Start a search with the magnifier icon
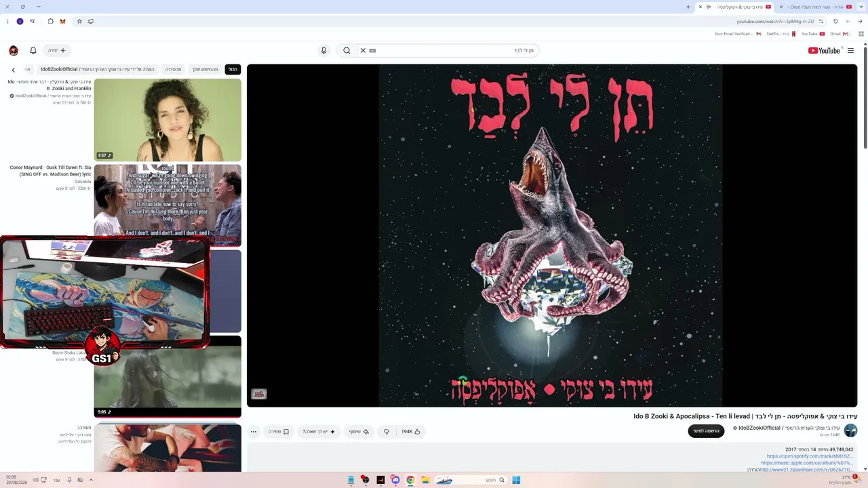This screenshot has width=868, height=488. pyautogui.click(x=347, y=50)
